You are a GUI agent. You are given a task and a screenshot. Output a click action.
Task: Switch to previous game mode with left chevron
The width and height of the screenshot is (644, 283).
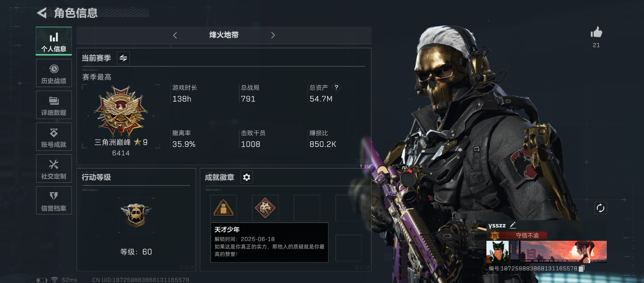point(175,35)
